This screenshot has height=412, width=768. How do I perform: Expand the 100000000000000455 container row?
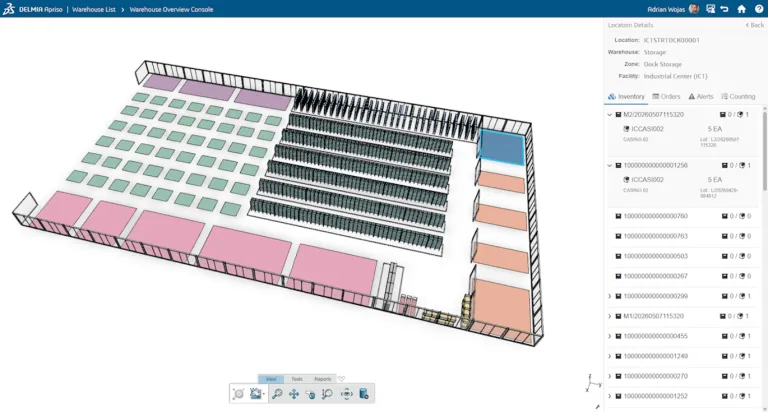[x=610, y=337]
